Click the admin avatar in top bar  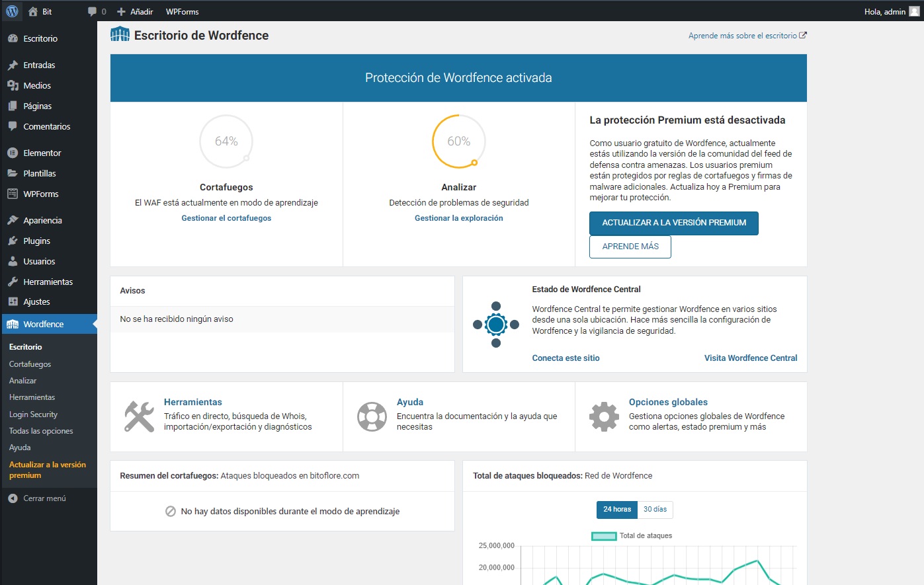pyautogui.click(x=914, y=11)
